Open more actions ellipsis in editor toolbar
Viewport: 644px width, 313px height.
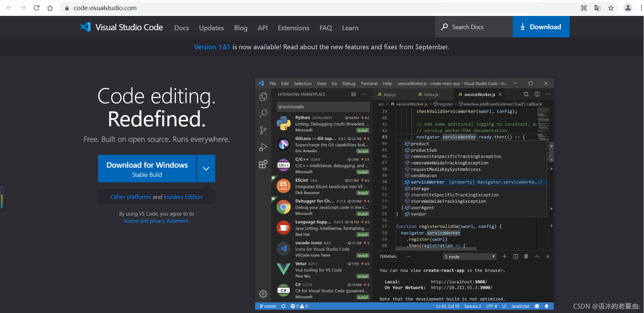pyautogui.click(x=547, y=94)
